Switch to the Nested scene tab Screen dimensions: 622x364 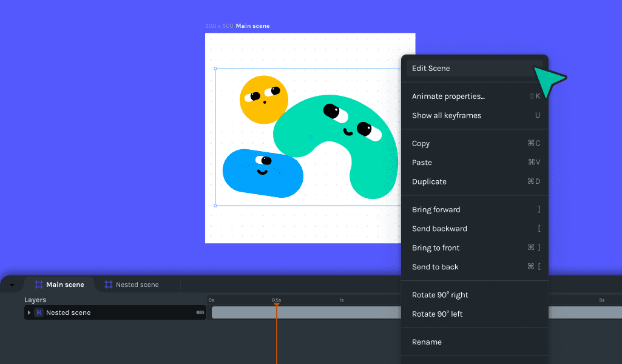coord(136,284)
